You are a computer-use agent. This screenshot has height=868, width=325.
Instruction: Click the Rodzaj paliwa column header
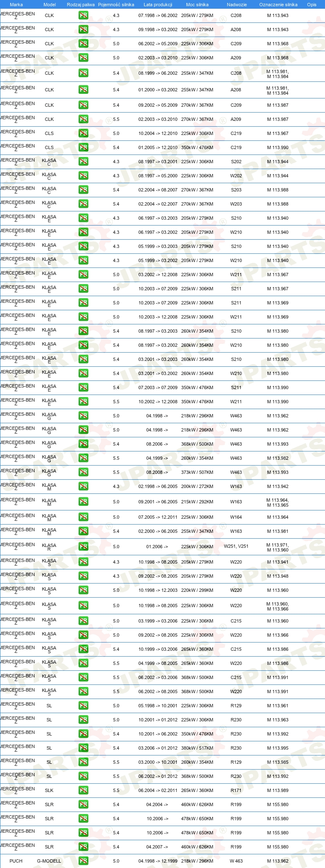[81, 5]
